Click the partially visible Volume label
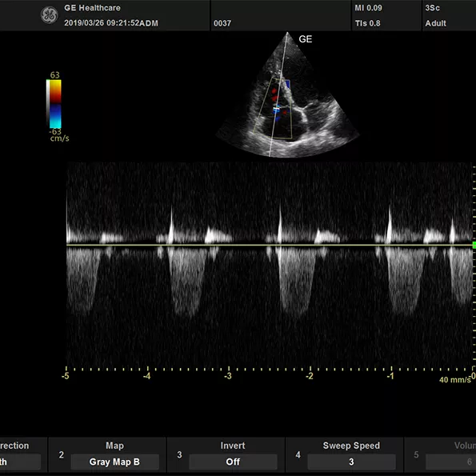Image resolution: width=476 pixels, height=476 pixels. (465, 446)
